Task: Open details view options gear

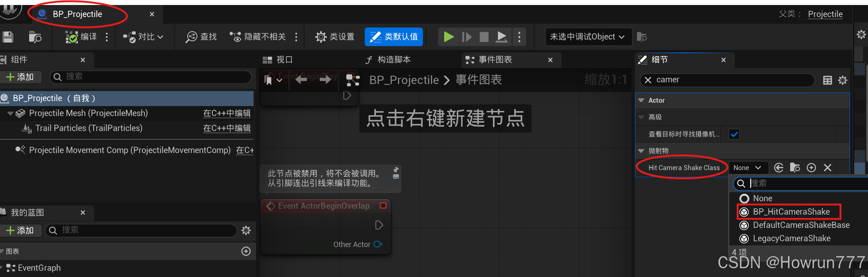Action: tap(843, 80)
